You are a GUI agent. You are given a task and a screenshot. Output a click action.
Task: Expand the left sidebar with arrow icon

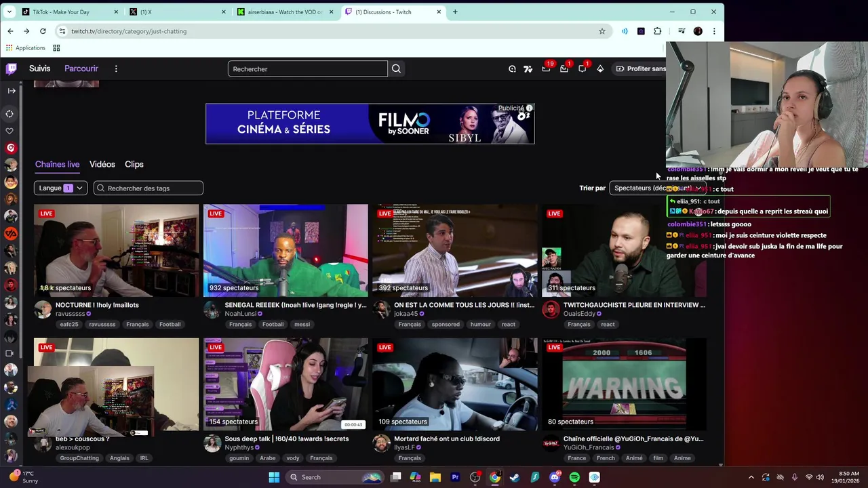tap(12, 91)
